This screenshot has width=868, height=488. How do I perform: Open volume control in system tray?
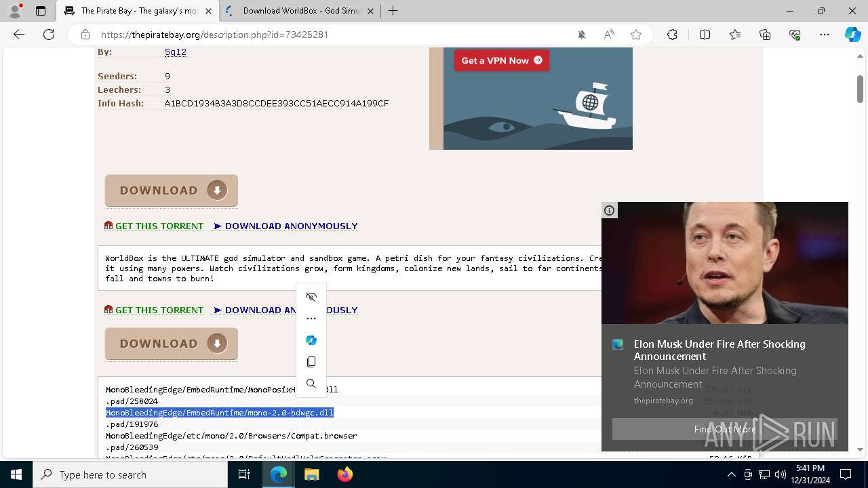tap(780, 475)
